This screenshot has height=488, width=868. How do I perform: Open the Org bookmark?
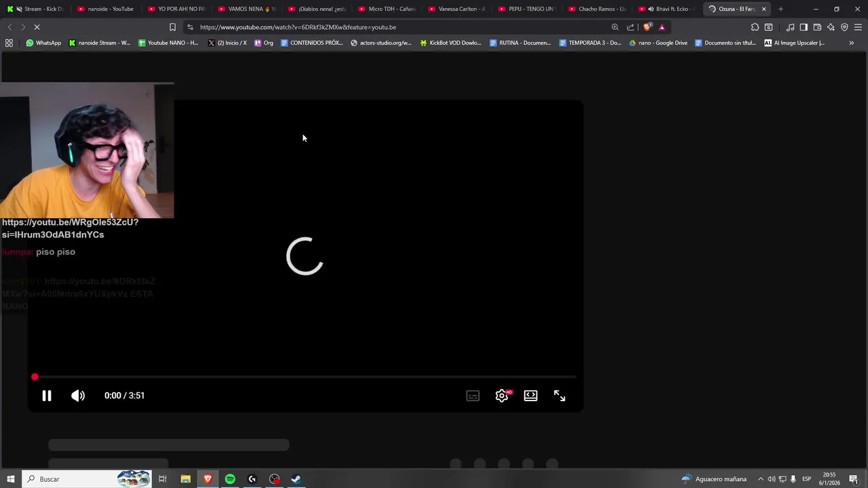click(x=264, y=43)
